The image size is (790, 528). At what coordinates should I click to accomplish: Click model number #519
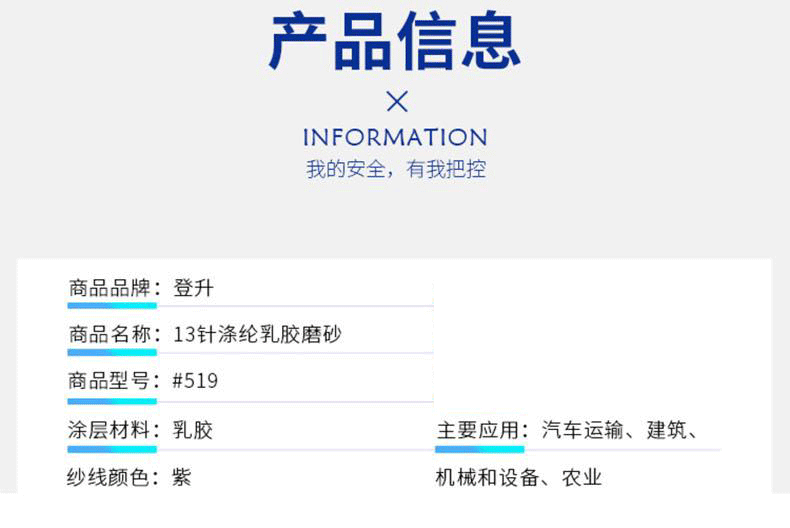[195, 380]
